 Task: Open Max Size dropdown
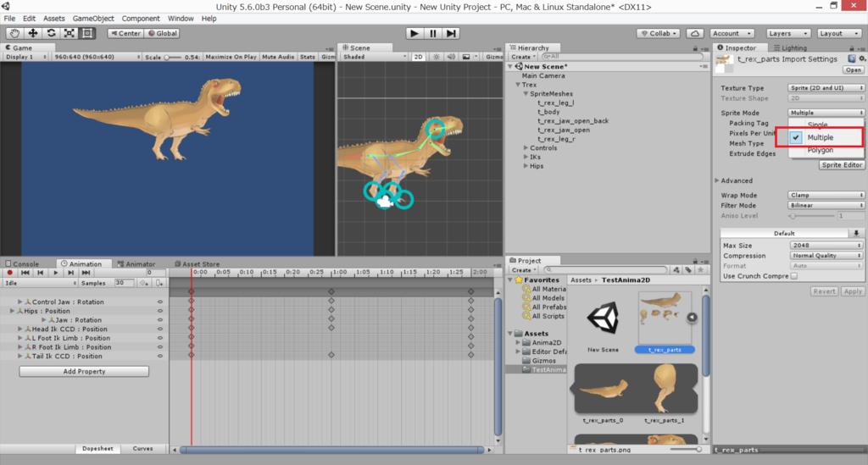pyautogui.click(x=826, y=246)
